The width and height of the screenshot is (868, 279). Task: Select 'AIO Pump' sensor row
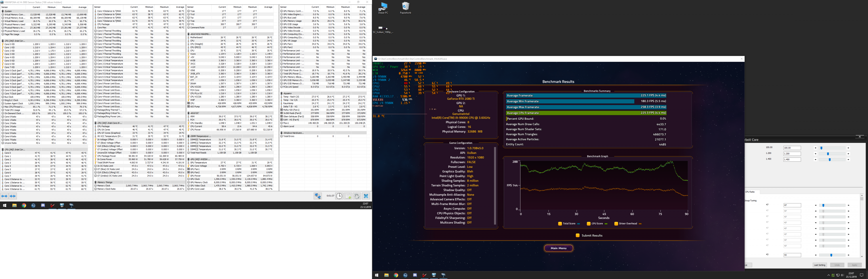click(x=231, y=107)
